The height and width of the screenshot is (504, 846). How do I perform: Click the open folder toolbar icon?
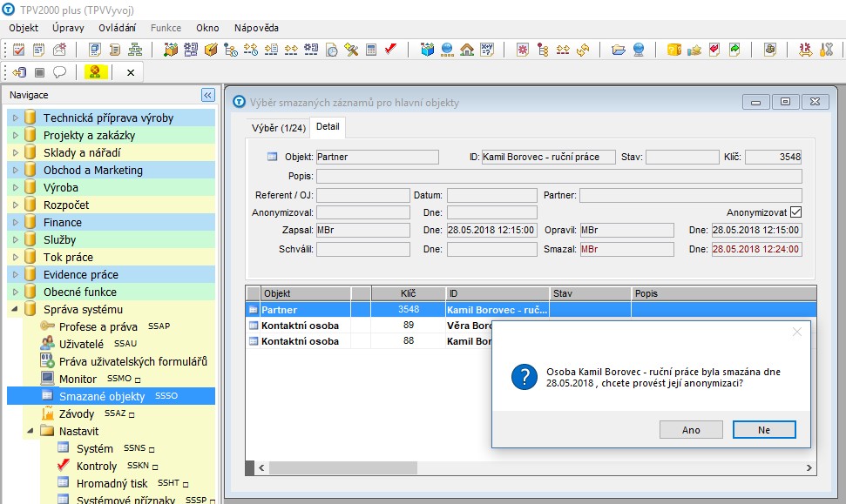point(619,50)
